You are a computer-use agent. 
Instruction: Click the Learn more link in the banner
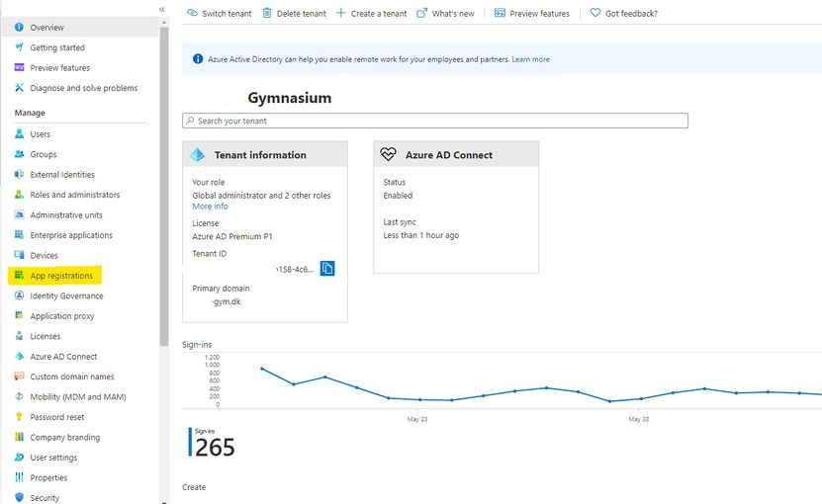(530, 59)
